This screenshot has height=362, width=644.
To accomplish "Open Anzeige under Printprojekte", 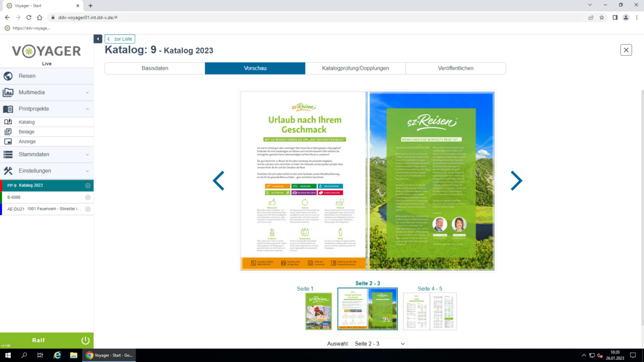I will [47, 142].
